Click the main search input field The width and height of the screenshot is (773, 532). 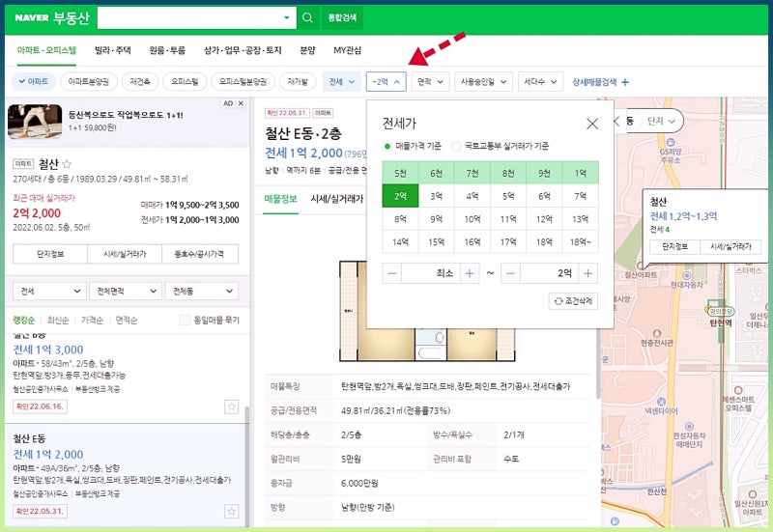tap(188, 17)
